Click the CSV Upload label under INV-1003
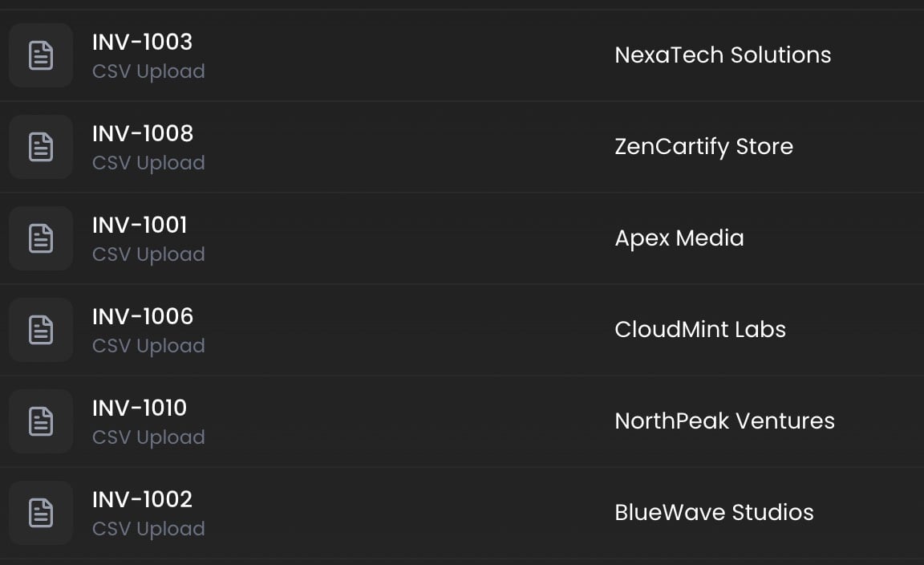 (148, 71)
